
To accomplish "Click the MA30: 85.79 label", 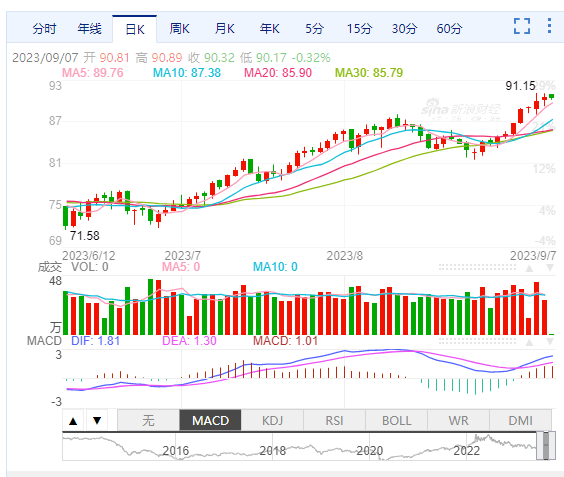I will [369, 73].
